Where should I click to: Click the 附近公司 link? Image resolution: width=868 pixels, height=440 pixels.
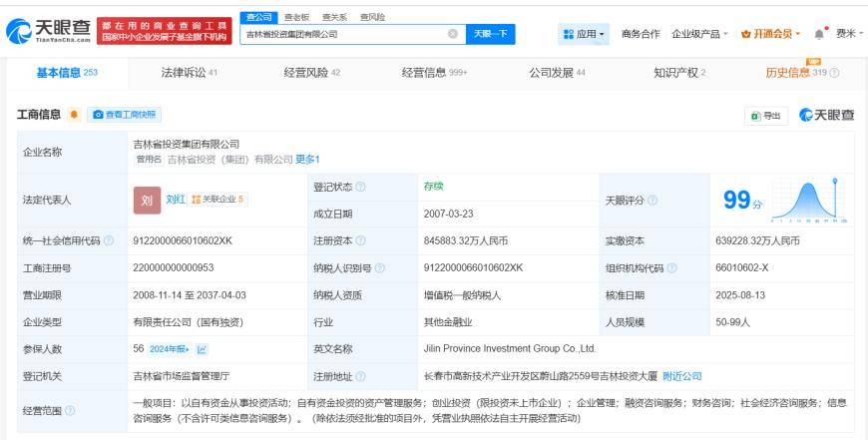tap(682, 376)
